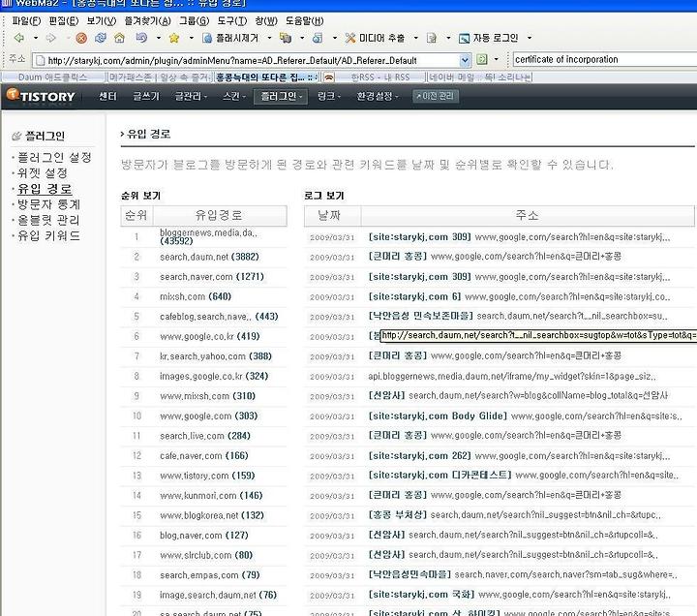
Task: Click the 자동 로그인 toolbar button
Action: click(x=489, y=38)
